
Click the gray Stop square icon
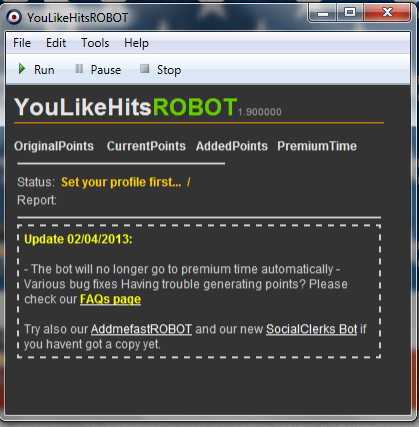coord(144,69)
